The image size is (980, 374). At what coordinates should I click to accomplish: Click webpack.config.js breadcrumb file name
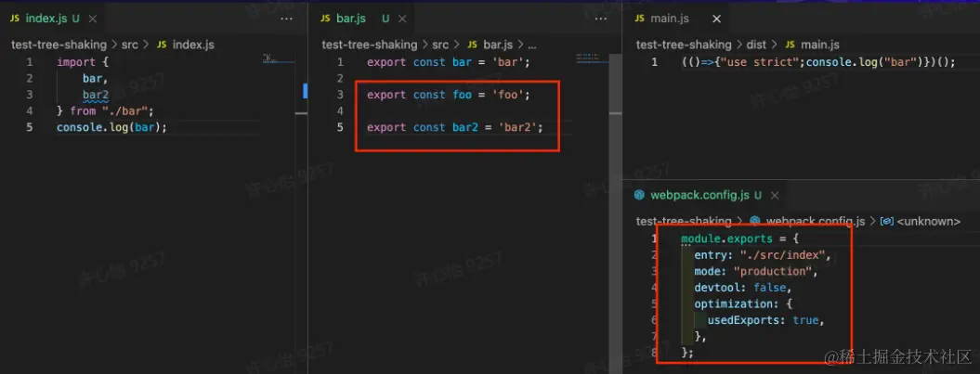point(816,221)
